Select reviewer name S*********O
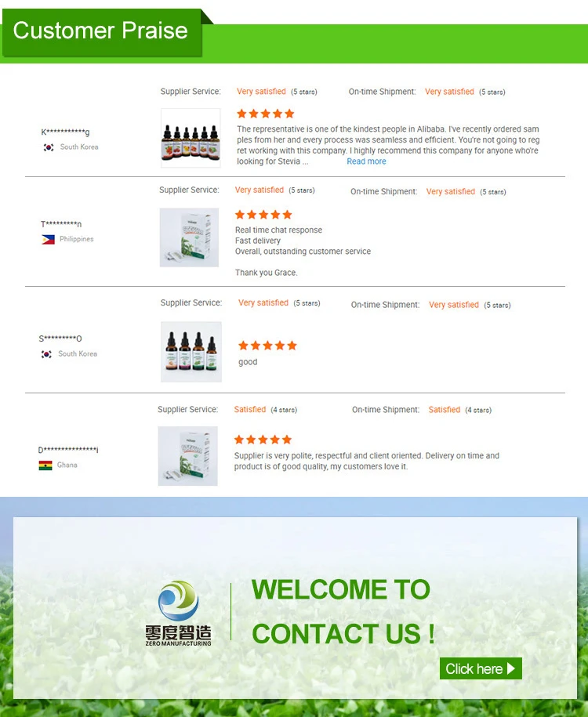 tap(60, 339)
